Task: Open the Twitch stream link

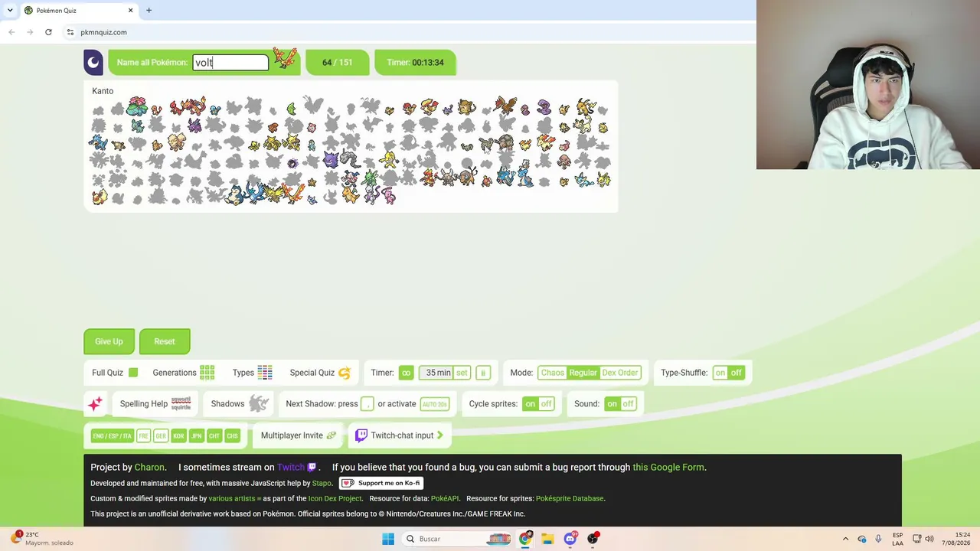Action: (x=296, y=468)
